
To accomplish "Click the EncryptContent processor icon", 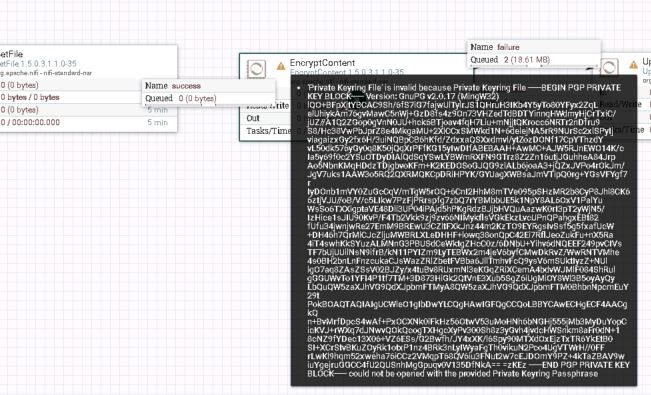I will click(256, 69).
